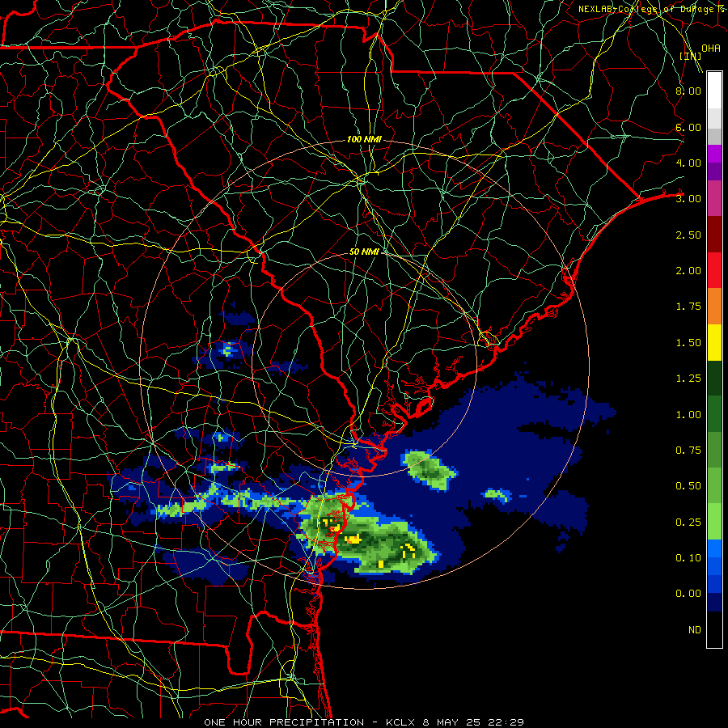This screenshot has height=728, width=728.
Task: Click the 3.00 legend value
Action: coord(688,199)
